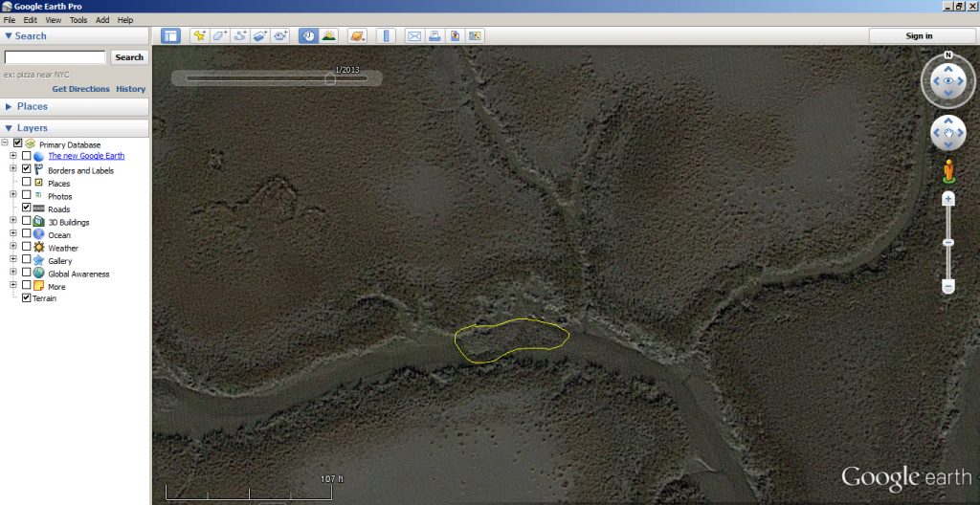Open the File menu

[x=10, y=20]
